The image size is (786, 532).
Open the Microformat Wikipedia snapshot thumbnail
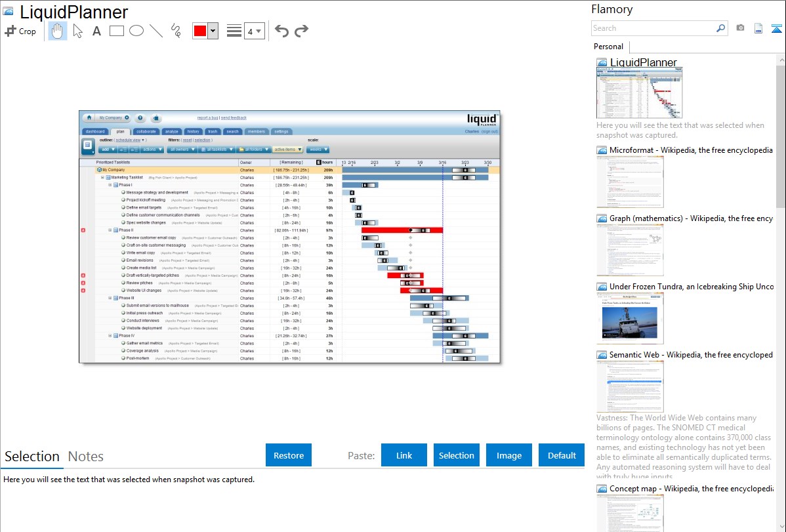click(x=630, y=182)
